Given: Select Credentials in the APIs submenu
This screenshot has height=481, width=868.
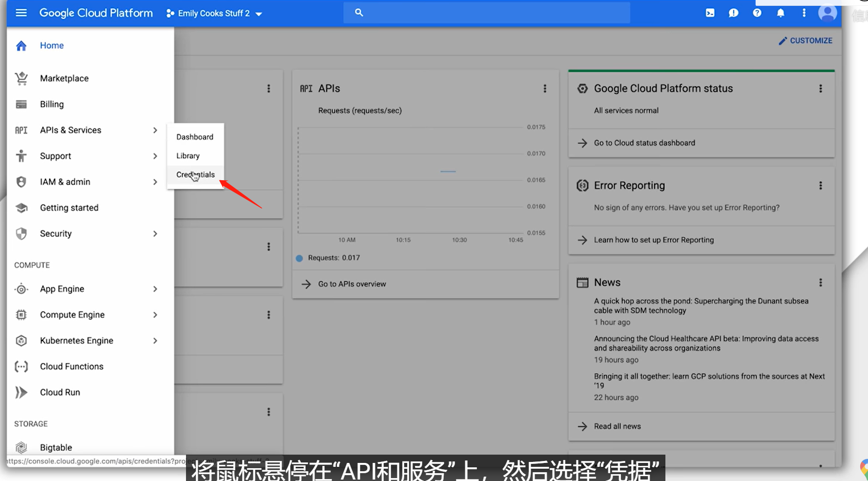Looking at the screenshot, I should (x=195, y=174).
